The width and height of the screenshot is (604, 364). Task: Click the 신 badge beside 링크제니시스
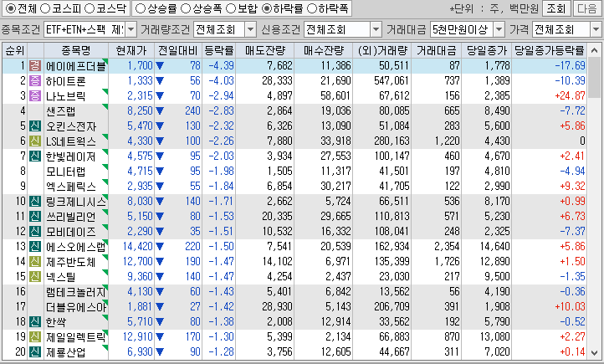35,201
